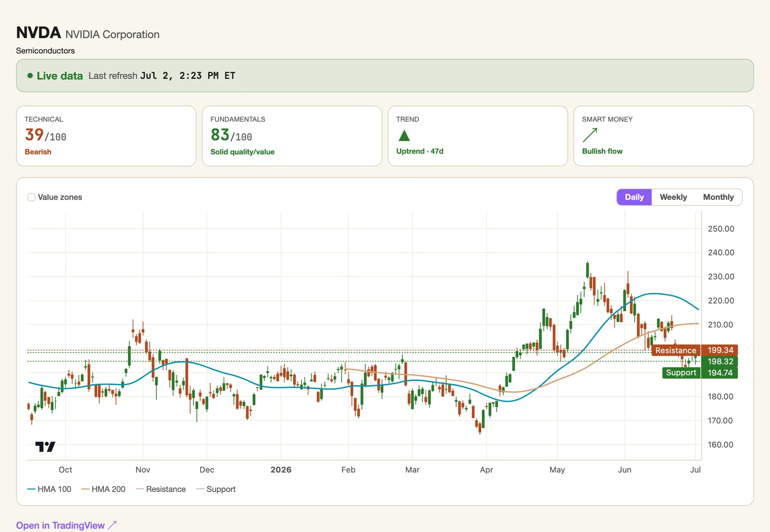Click the green live data dot
This screenshot has width=770, height=532.
(x=30, y=76)
